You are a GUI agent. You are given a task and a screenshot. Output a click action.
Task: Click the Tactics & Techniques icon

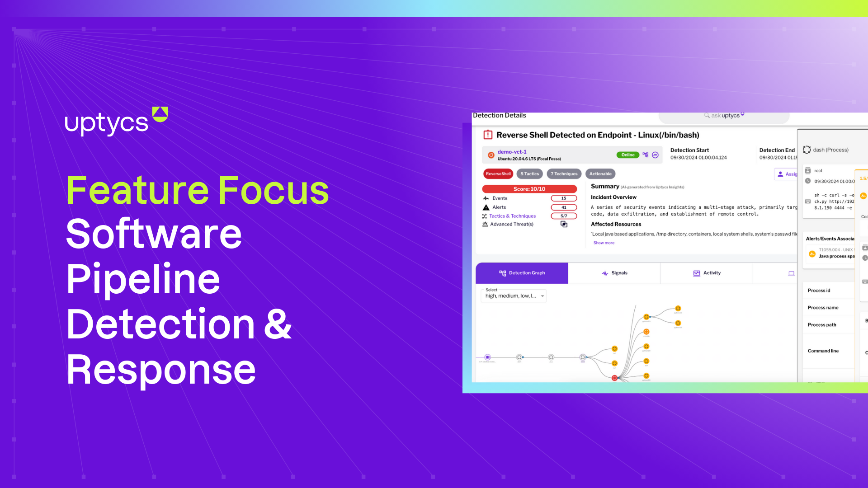point(485,216)
